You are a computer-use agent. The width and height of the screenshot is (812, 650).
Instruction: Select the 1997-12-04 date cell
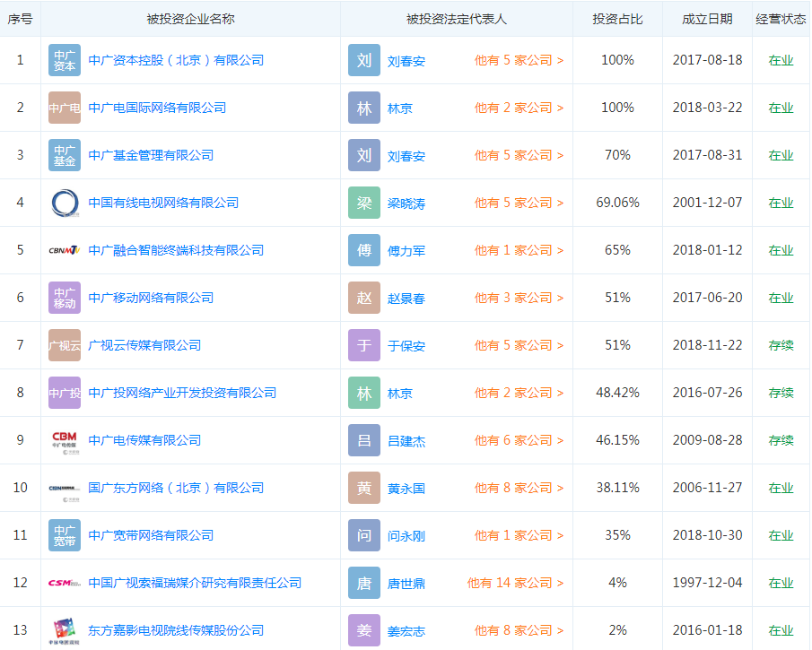pyautogui.click(x=707, y=584)
